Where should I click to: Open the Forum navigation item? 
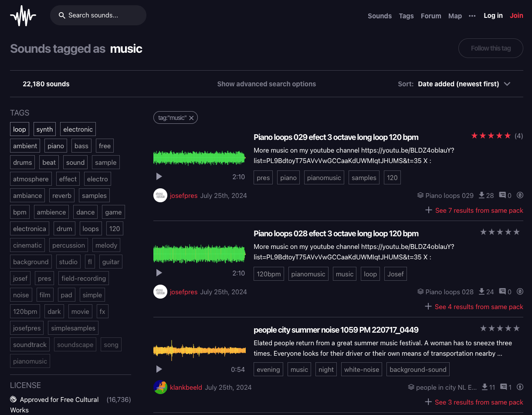(x=431, y=16)
